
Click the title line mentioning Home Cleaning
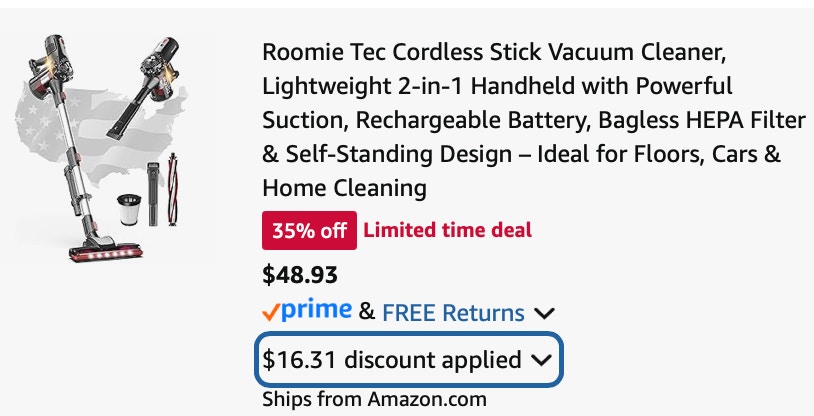[x=344, y=187]
